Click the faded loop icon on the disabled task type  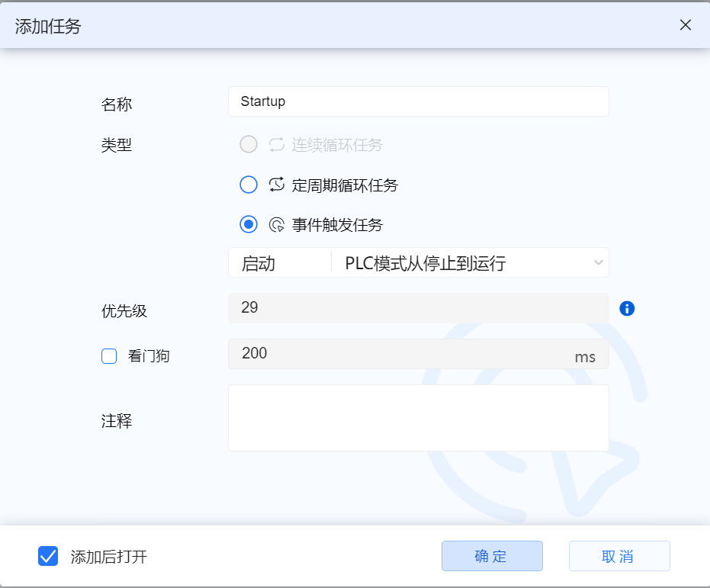(x=275, y=144)
